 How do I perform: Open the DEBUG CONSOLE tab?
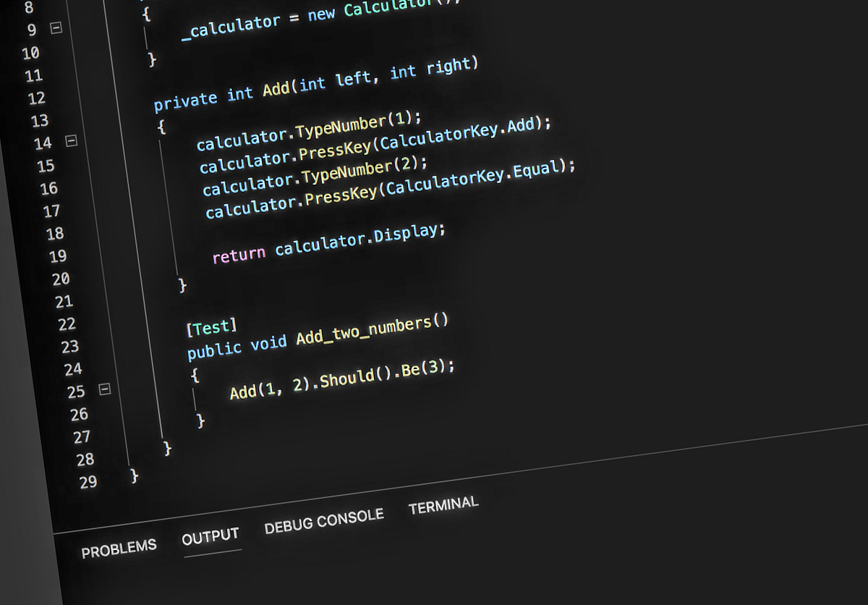(x=324, y=521)
